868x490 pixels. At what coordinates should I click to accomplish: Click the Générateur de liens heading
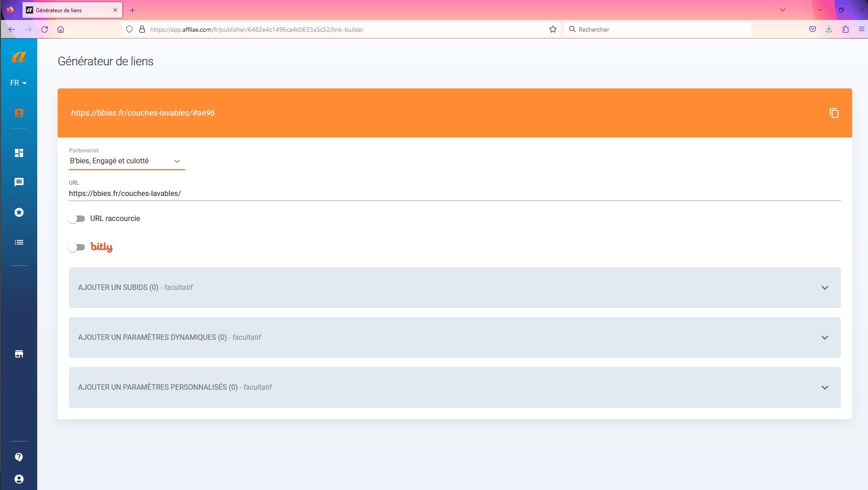(x=106, y=61)
